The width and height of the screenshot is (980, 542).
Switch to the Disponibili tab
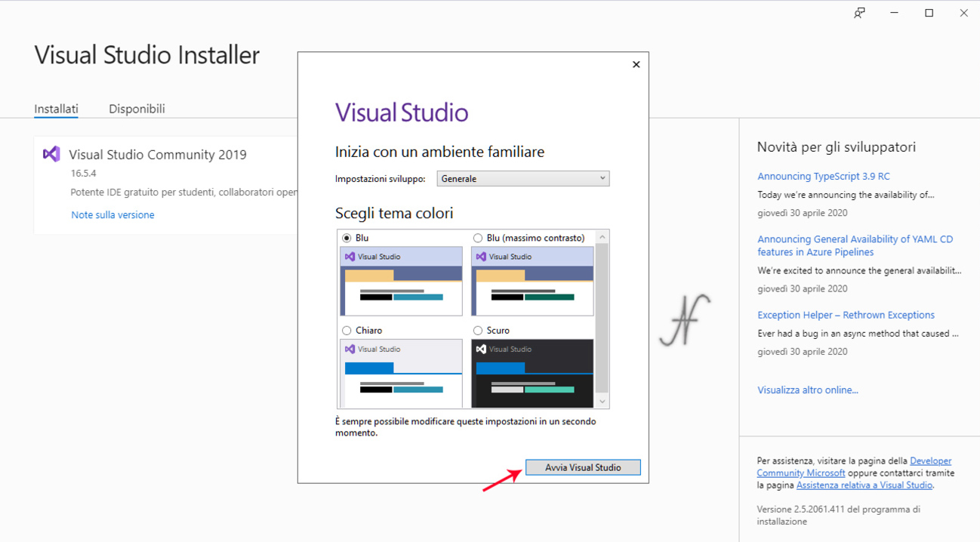click(x=137, y=109)
